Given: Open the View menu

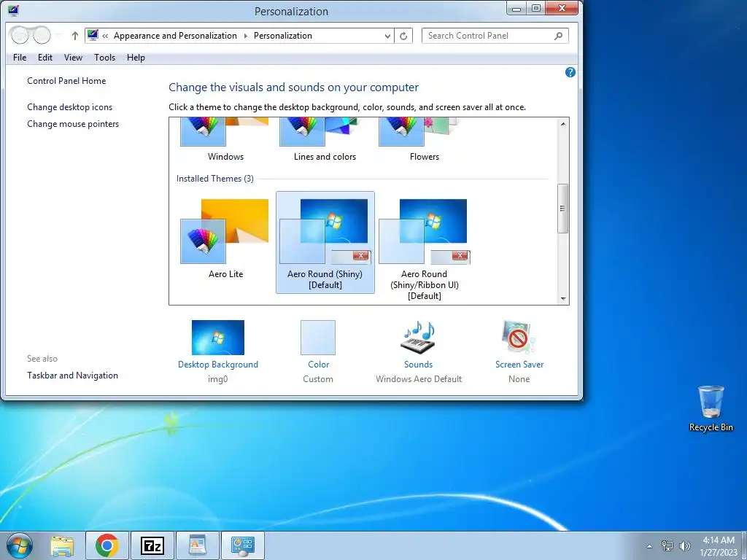Looking at the screenshot, I should pos(73,58).
